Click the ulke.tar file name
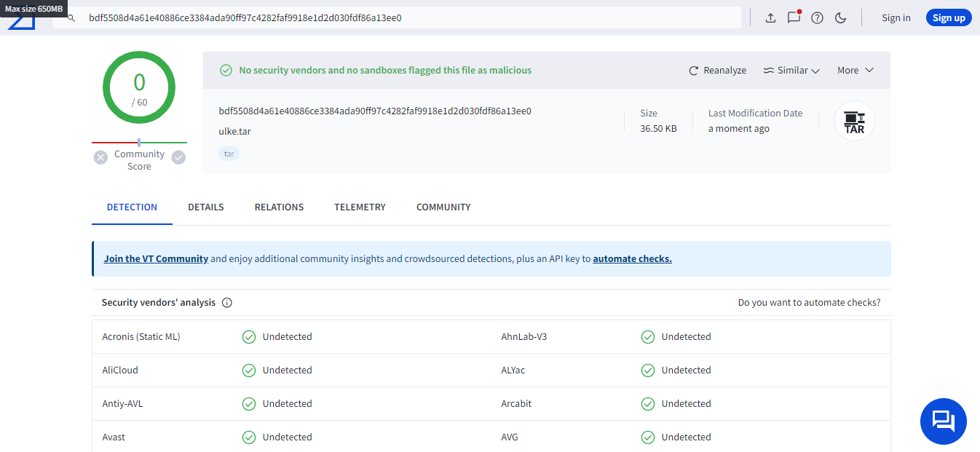Screen dimensions: 980x452 (x=234, y=132)
